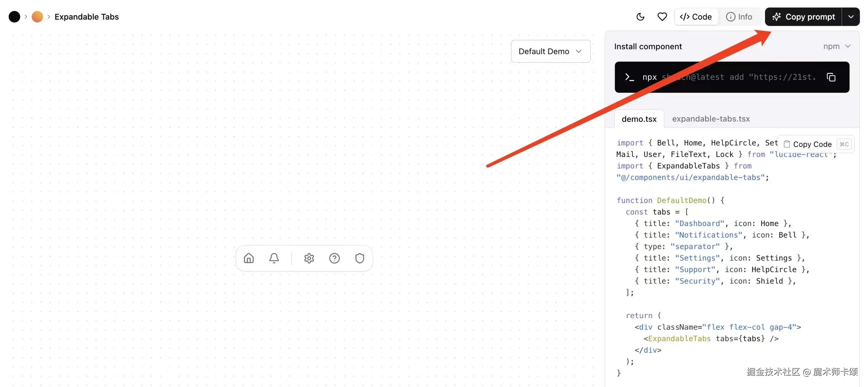Open the Default Demo dropdown
868x387 pixels.
tap(550, 51)
